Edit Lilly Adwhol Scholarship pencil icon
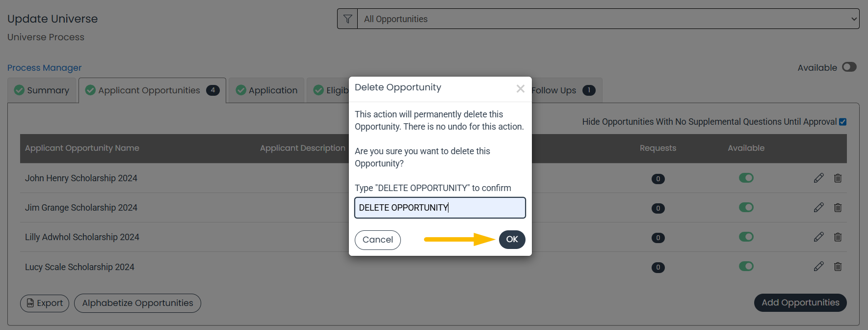 [x=818, y=237]
